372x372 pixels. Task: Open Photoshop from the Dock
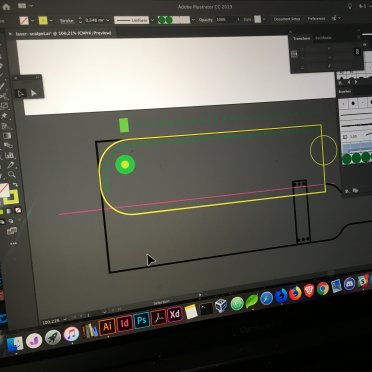(x=142, y=321)
